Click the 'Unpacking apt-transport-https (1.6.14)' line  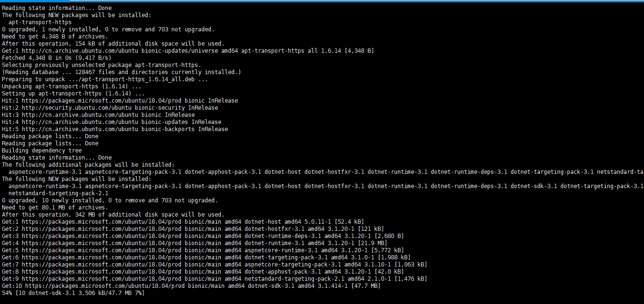[71, 86]
